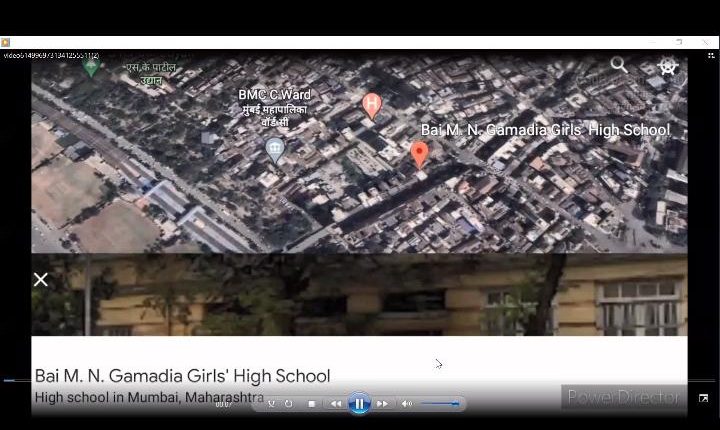Image resolution: width=720 pixels, height=430 pixels.
Task: Stop playback with the square stop button
Action: 312,404
